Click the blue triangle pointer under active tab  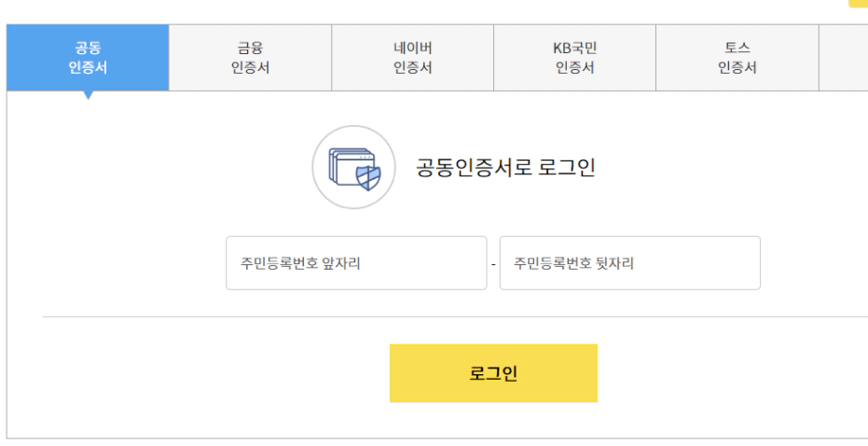[x=89, y=95]
